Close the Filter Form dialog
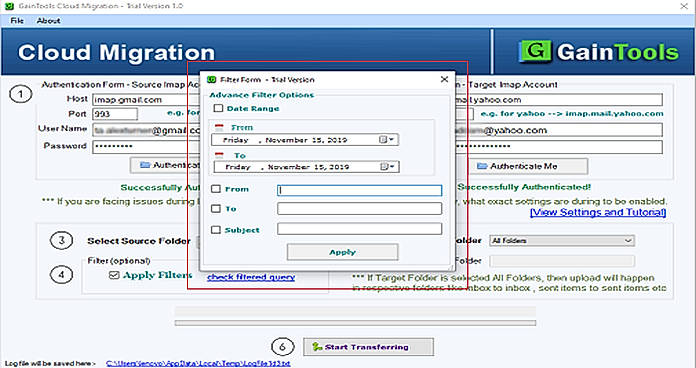This screenshot has height=368, width=696. point(444,79)
